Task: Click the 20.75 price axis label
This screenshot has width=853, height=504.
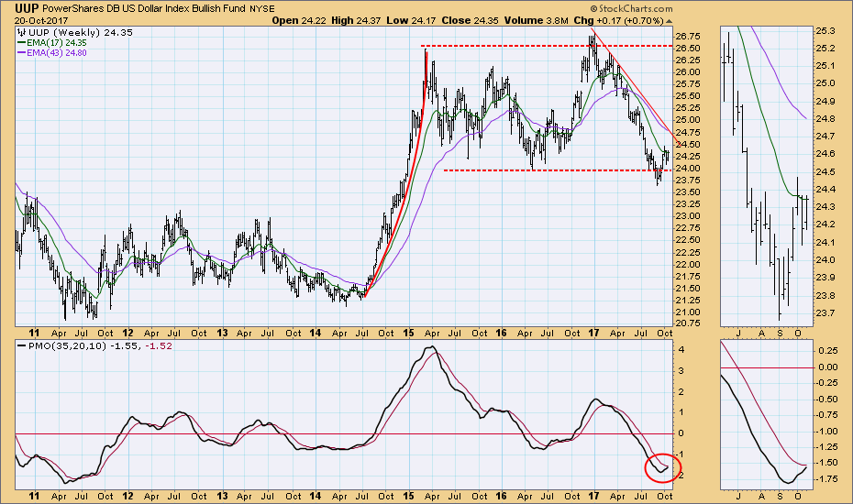Action: [x=688, y=323]
